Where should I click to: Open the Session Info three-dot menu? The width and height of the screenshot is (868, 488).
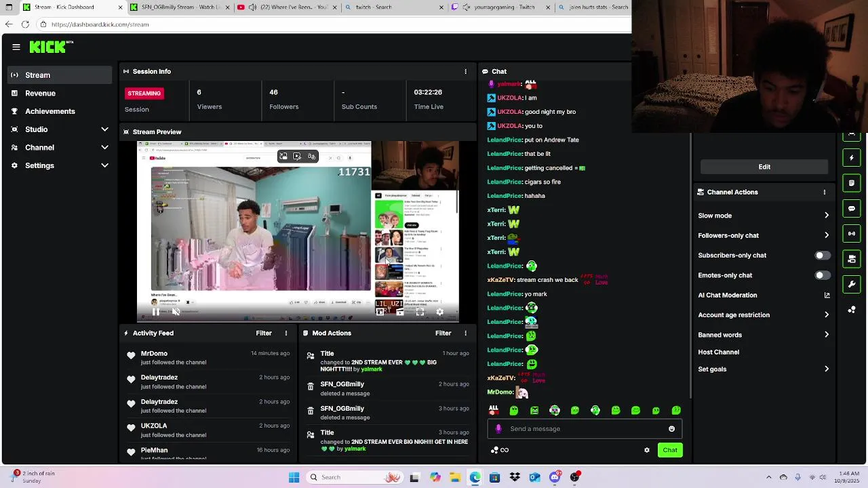[465, 71]
